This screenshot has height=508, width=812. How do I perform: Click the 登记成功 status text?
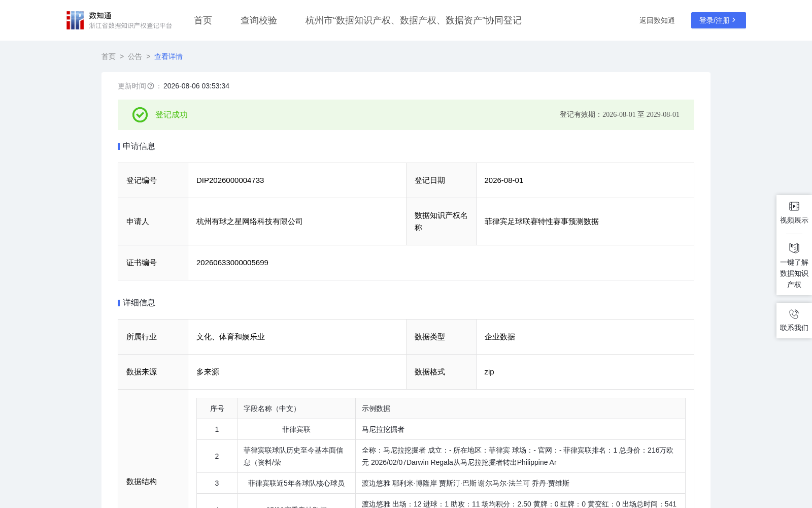tap(172, 115)
